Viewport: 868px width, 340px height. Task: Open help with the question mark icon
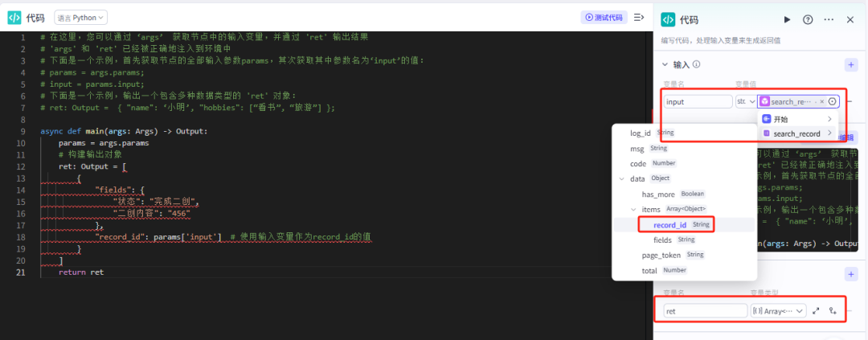(808, 20)
